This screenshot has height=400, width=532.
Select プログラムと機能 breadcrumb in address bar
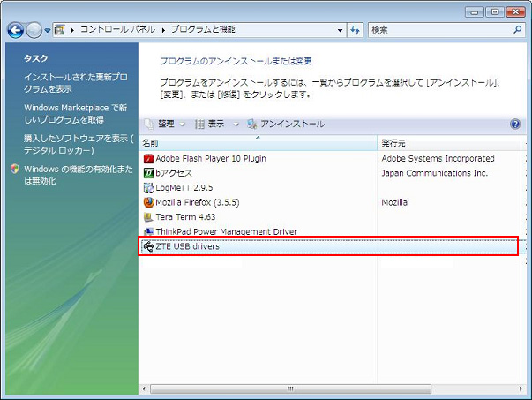tap(203, 29)
